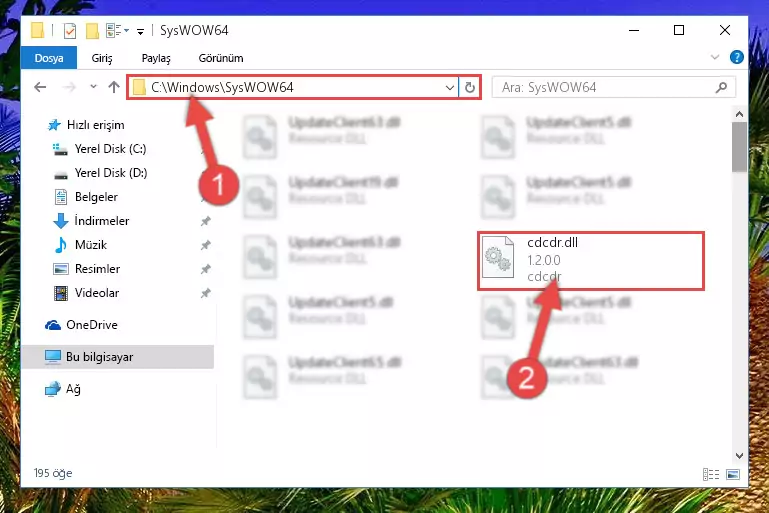Open the recent locations dropdown arrow
Image resolution: width=769 pixels, height=513 pixels.
93,87
